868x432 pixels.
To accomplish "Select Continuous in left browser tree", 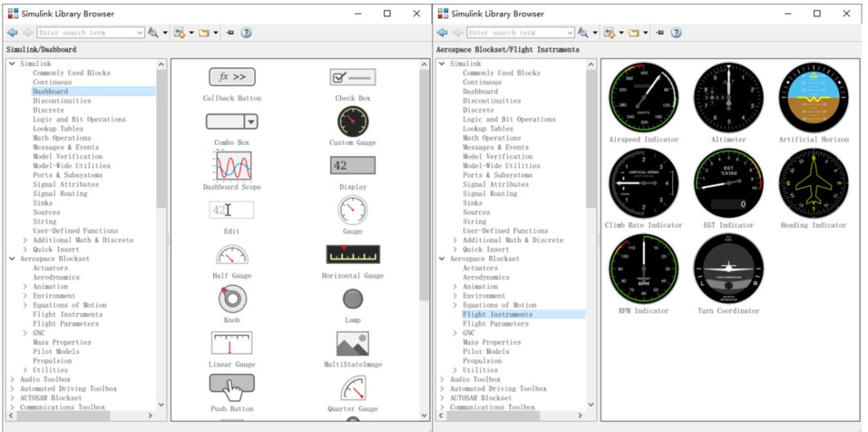I will pyautogui.click(x=52, y=82).
